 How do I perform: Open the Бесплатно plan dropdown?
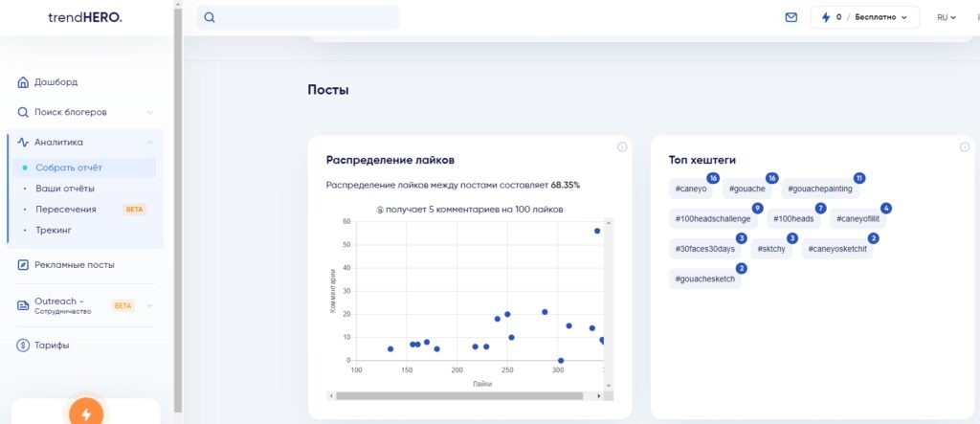point(880,17)
